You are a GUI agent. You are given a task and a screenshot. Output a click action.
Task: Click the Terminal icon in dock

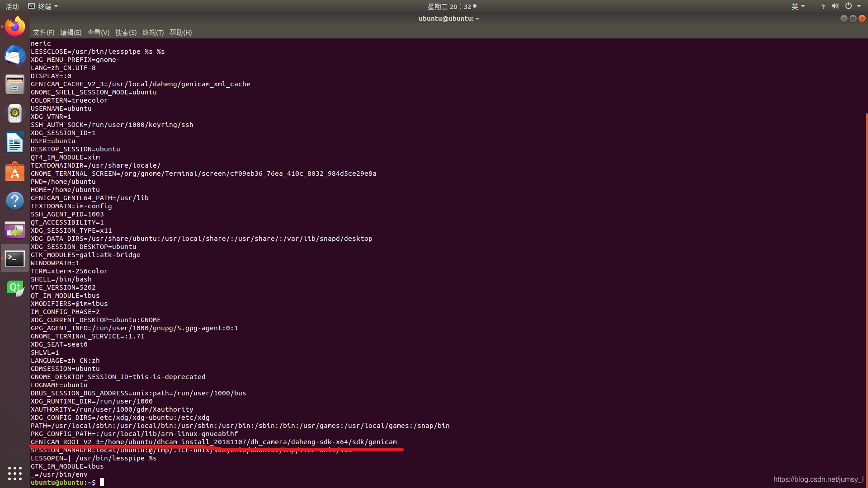(x=15, y=258)
